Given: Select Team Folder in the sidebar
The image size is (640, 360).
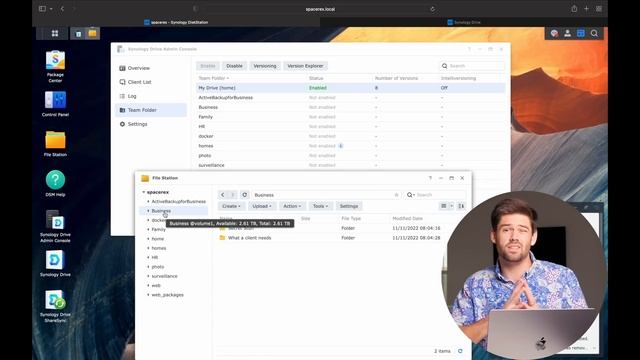Looking at the screenshot, I should pyautogui.click(x=151, y=110).
